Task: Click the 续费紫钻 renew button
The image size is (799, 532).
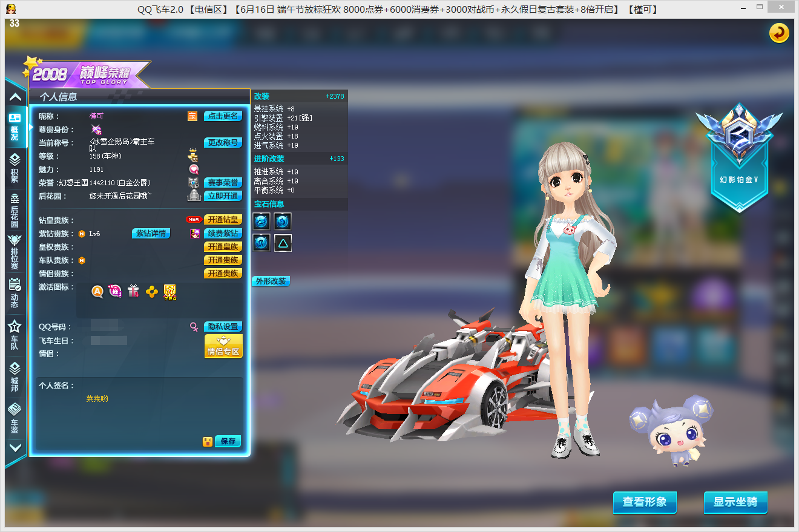Action: [x=223, y=234]
